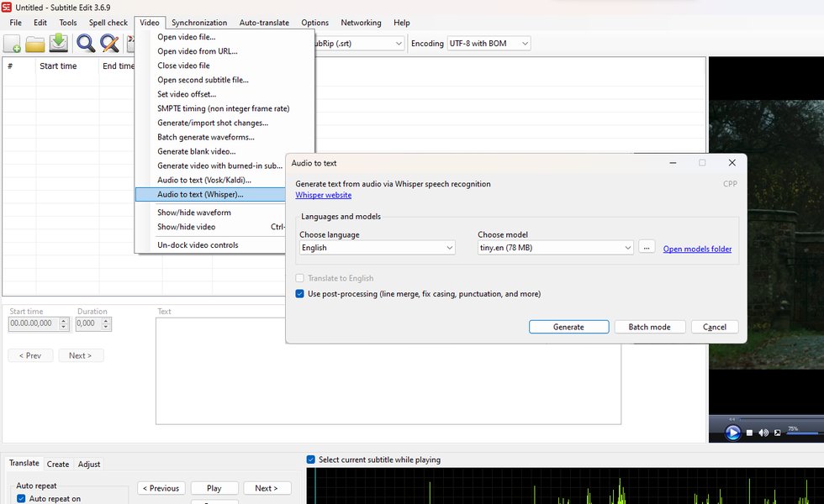Choose Show/hide video
824x504 pixels.
point(210,227)
